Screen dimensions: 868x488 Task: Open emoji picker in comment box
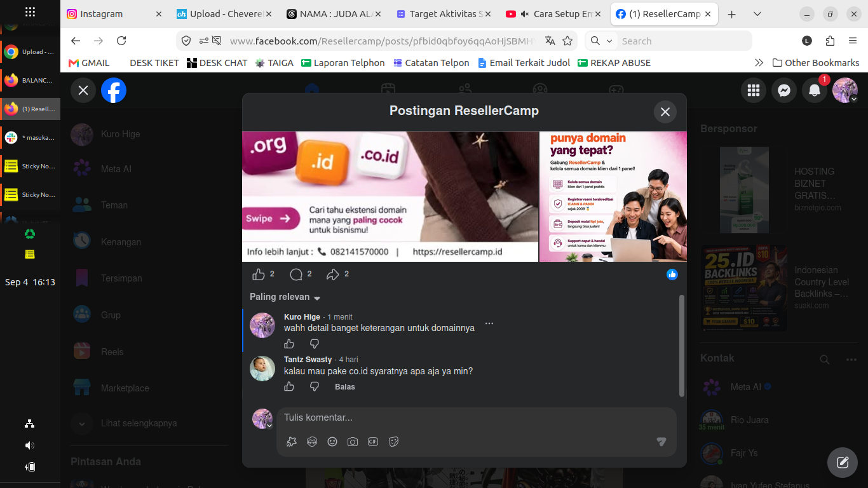332,442
